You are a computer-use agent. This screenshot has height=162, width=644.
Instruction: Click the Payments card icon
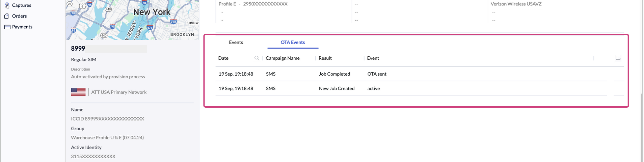pyautogui.click(x=7, y=27)
